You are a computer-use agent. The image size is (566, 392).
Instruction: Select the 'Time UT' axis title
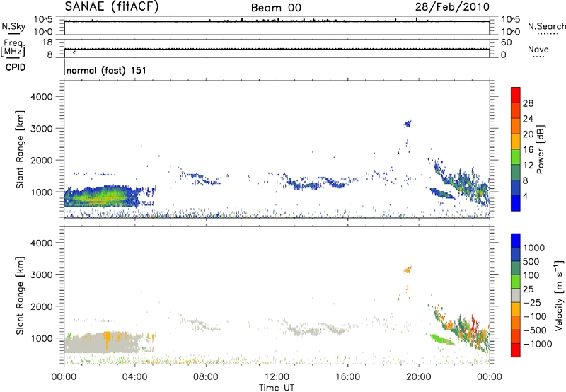point(277,388)
